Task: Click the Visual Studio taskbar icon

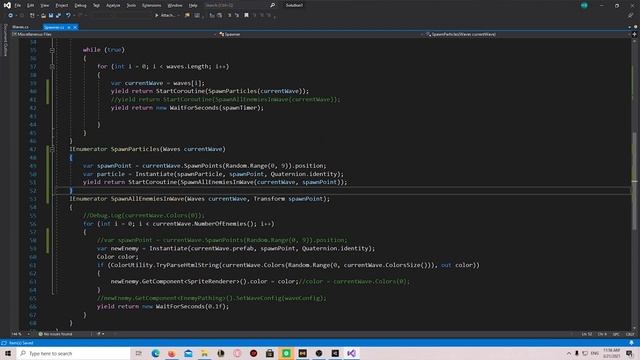Action: pyautogui.click(x=351, y=353)
